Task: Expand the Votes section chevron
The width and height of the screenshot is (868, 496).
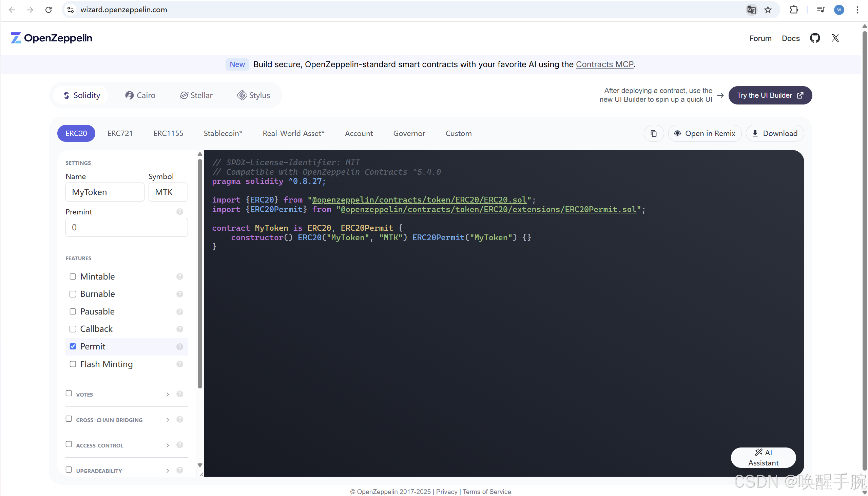Action: (168, 395)
